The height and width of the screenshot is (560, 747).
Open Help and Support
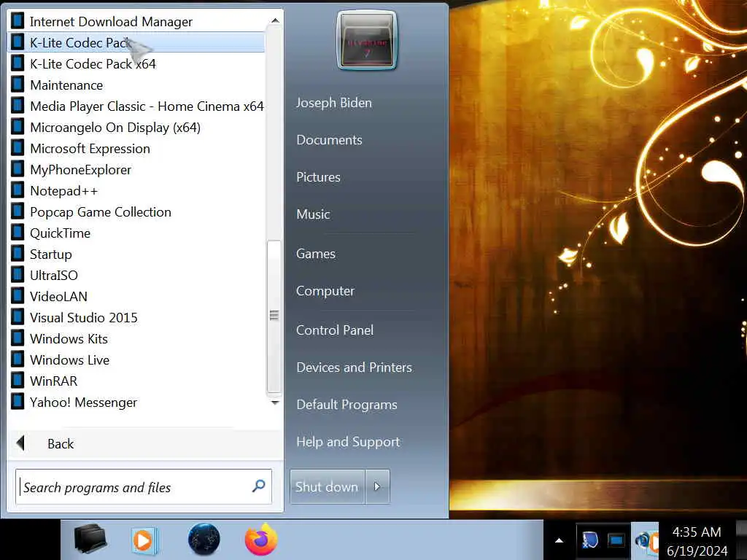coord(348,442)
